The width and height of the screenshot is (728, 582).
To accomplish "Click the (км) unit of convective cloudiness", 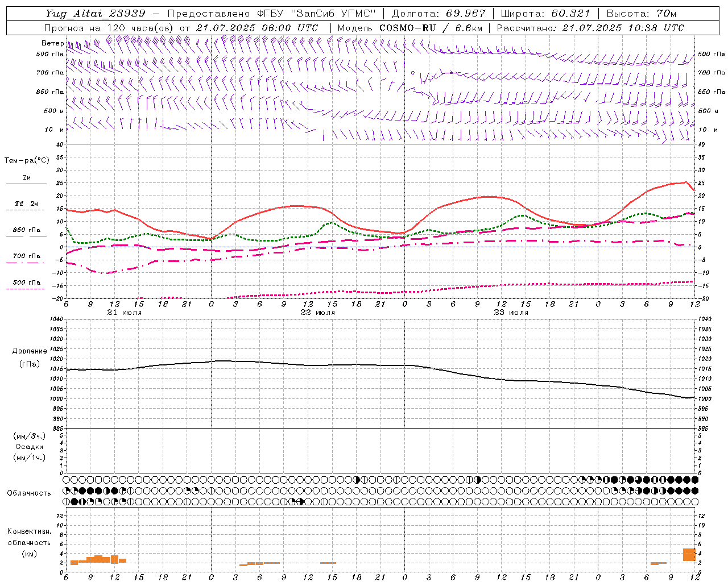I will (x=29, y=554).
